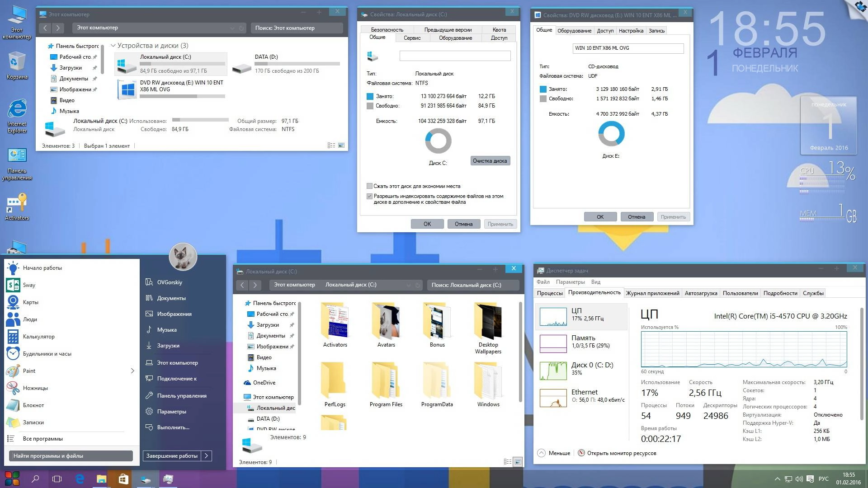Switch to Процессы tab in Task Manager

pyautogui.click(x=550, y=293)
